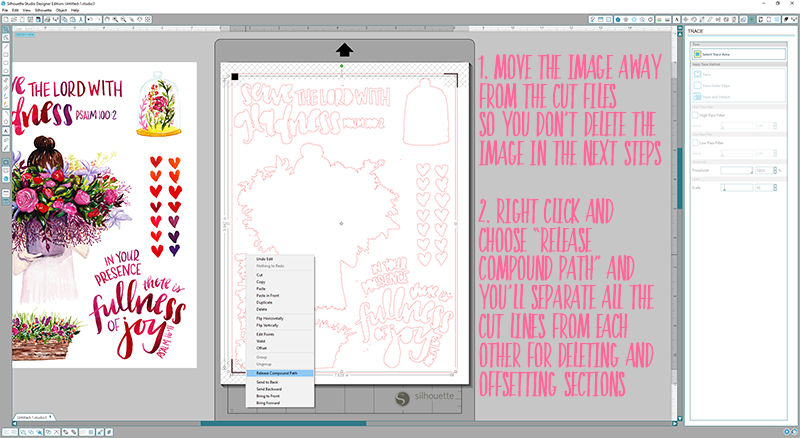Open the Help menu
This screenshot has width=800, height=438.
75,10
